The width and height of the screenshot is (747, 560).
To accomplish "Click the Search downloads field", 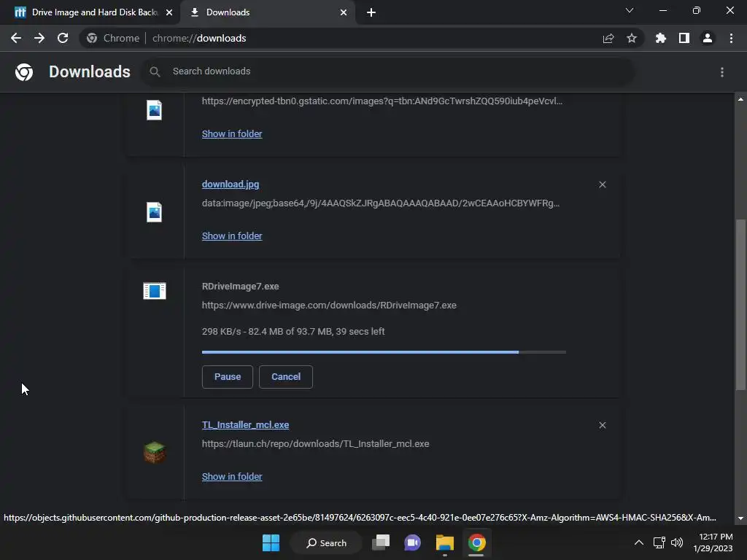I will pos(388,71).
